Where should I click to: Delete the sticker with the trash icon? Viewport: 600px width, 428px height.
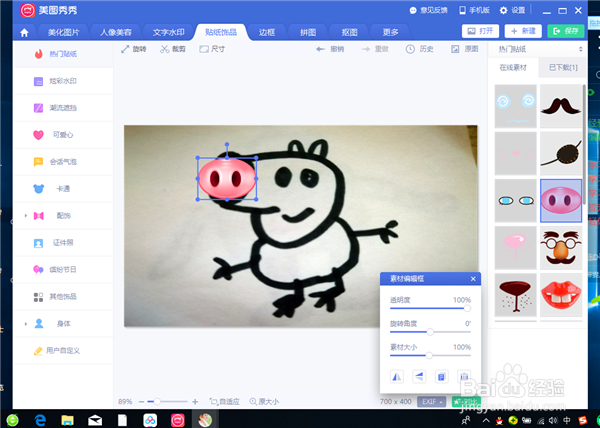tap(464, 377)
